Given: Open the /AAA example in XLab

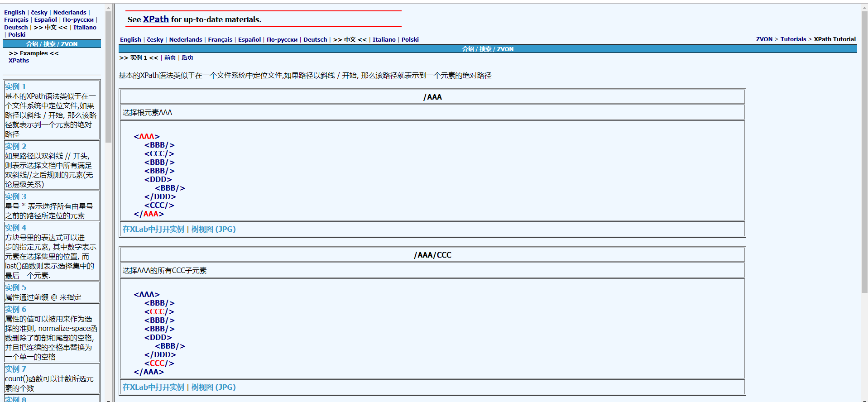Looking at the screenshot, I should click(153, 229).
